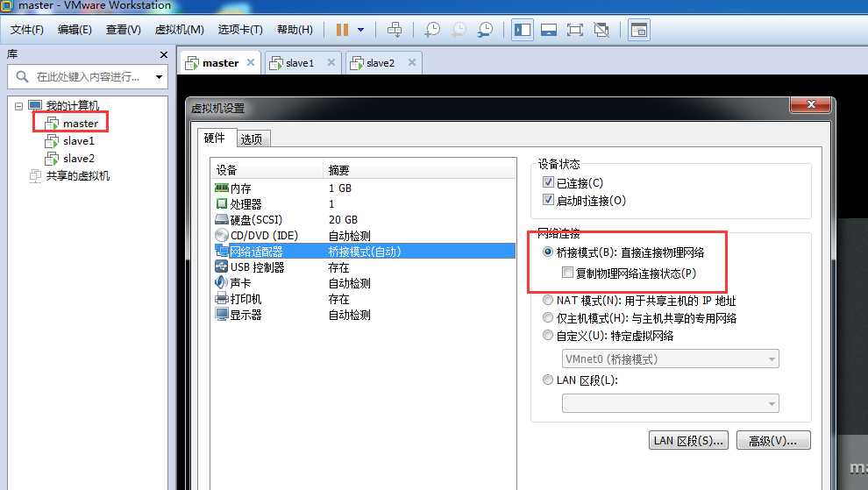Select NAT 模式(N) radio button
The width and height of the screenshot is (868, 490).
(x=547, y=300)
